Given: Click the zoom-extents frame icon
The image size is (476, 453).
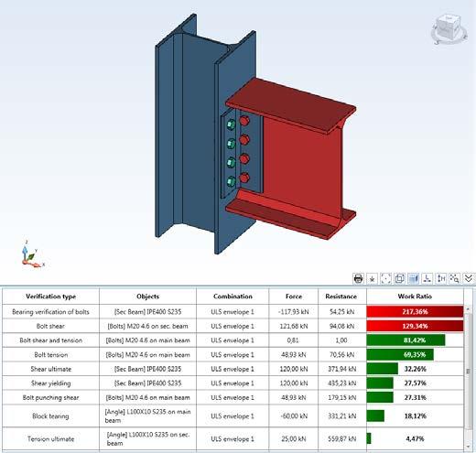Looking at the screenshot, I should [x=385, y=278].
